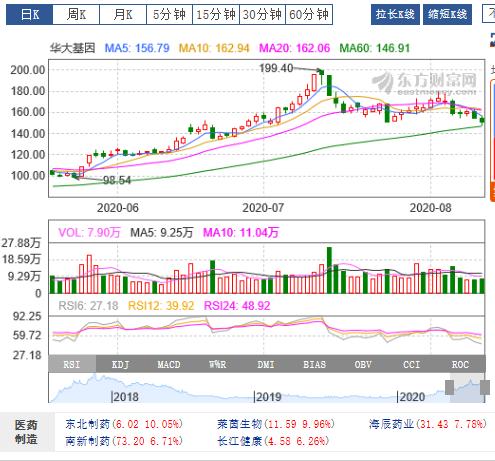Select the W%R indicator tab
The image size is (495, 461).
point(218,364)
